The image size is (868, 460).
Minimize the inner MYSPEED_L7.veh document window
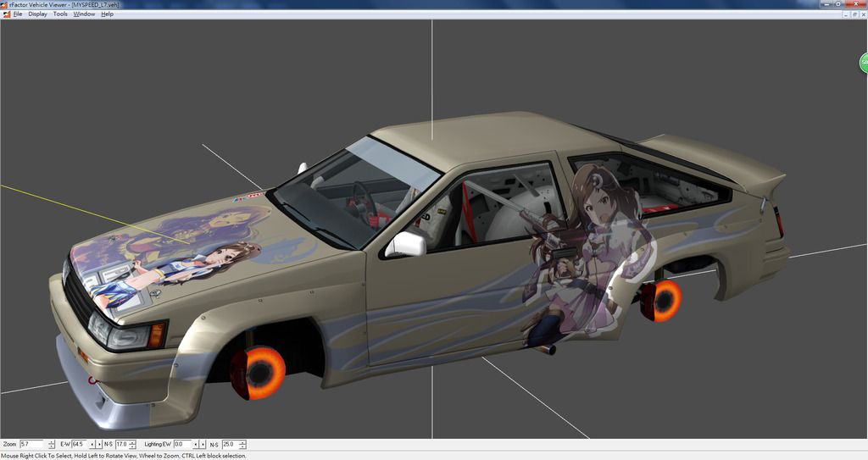coord(846,15)
